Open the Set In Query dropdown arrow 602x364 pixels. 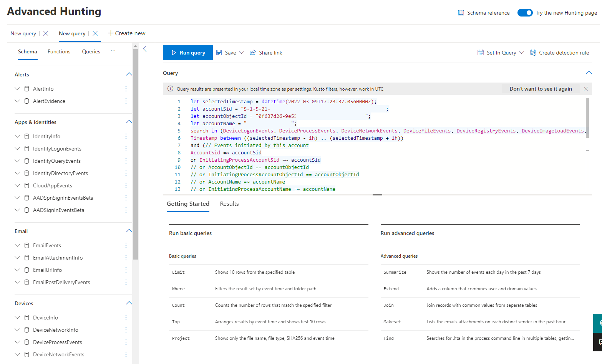(x=521, y=53)
